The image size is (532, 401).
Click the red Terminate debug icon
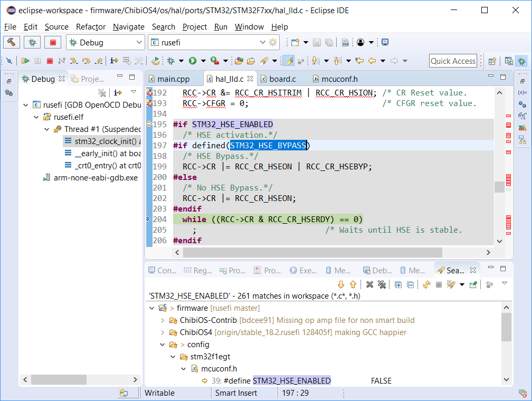tap(51, 61)
